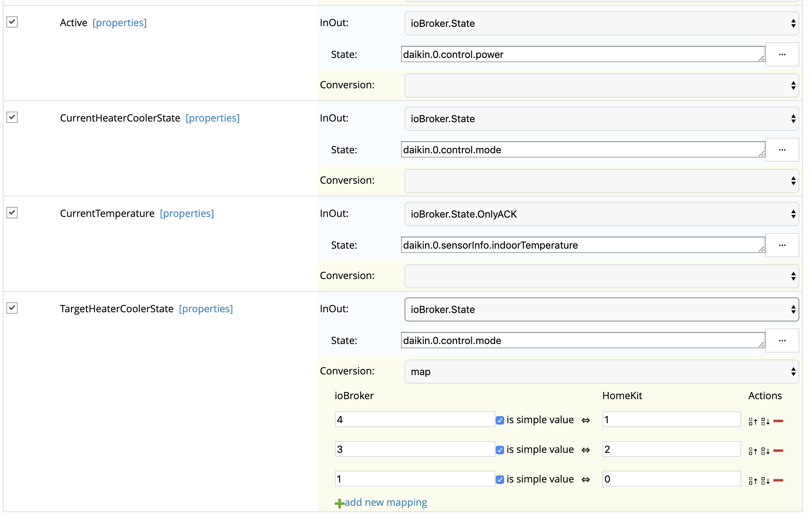Open InOut dropdown showing ioBroker.State.OnlyACK

[x=601, y=214]
